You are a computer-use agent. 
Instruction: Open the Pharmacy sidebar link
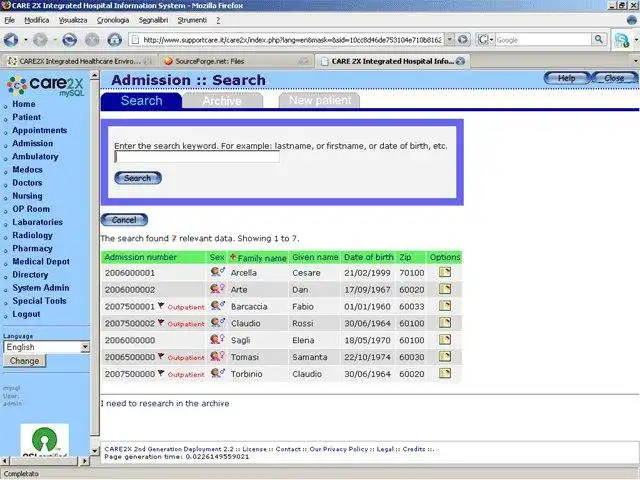pos(32,248)
